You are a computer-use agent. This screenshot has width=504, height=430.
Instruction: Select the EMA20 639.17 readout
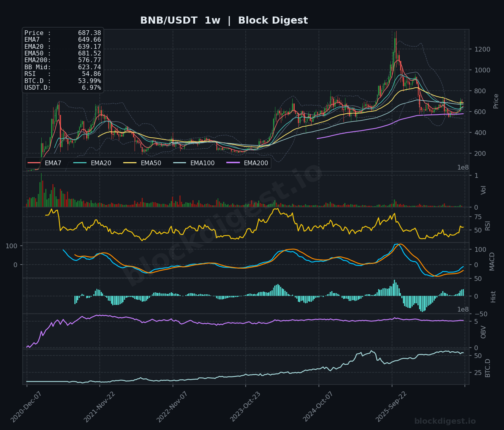[x=63, y=47]
